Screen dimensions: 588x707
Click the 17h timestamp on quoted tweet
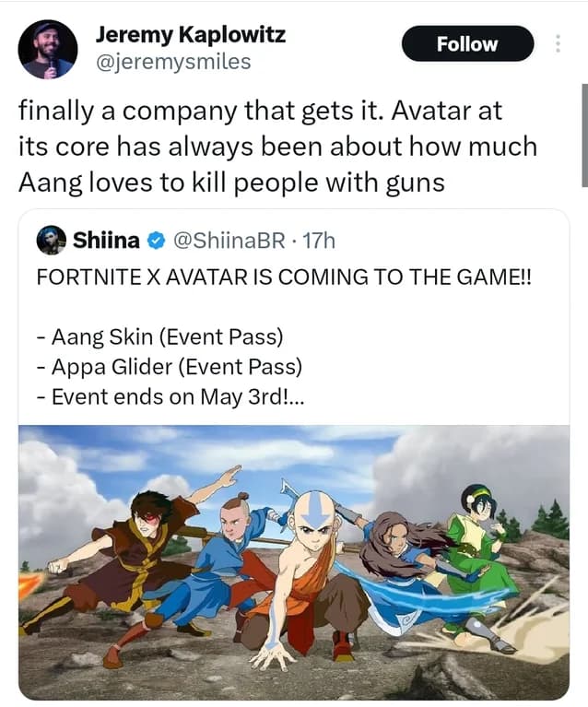click(319, 241)
